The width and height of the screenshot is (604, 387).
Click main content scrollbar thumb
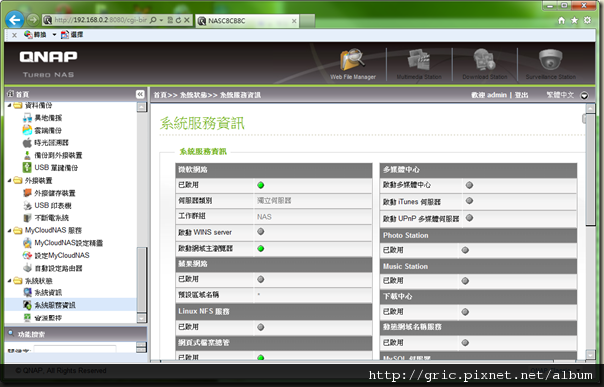coord(590,169)
